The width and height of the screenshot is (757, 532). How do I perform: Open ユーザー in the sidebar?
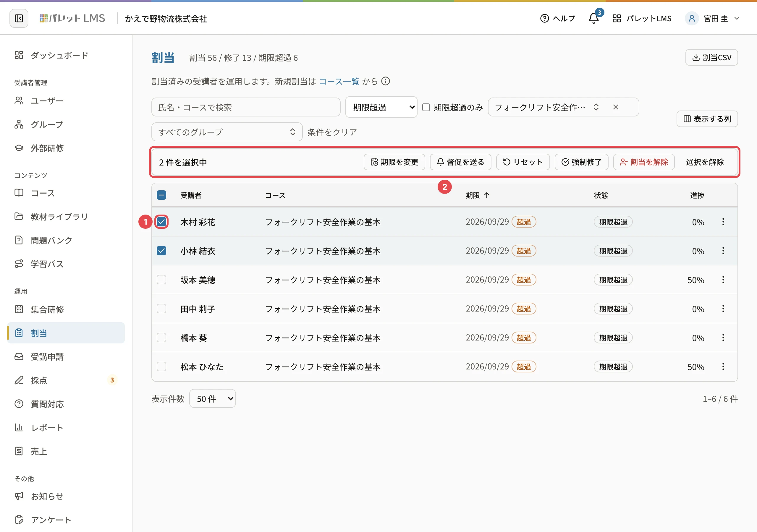click(x=66, y=101)
